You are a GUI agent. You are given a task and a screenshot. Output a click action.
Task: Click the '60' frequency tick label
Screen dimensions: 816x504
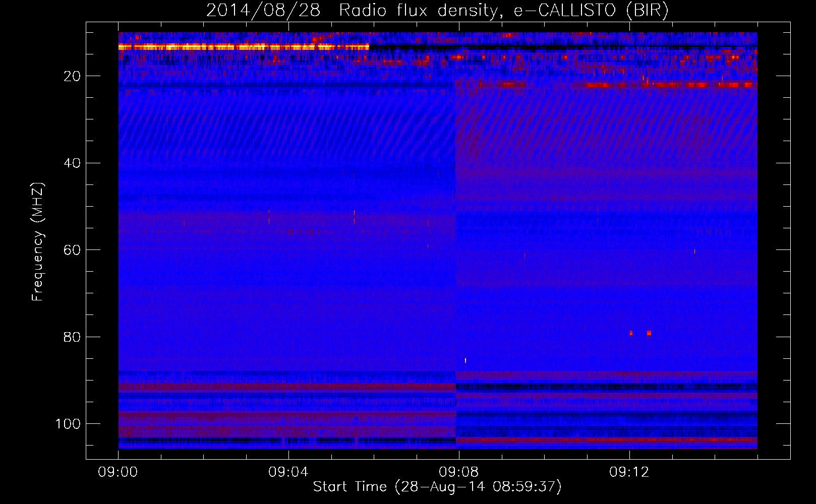tap(72, 250)
